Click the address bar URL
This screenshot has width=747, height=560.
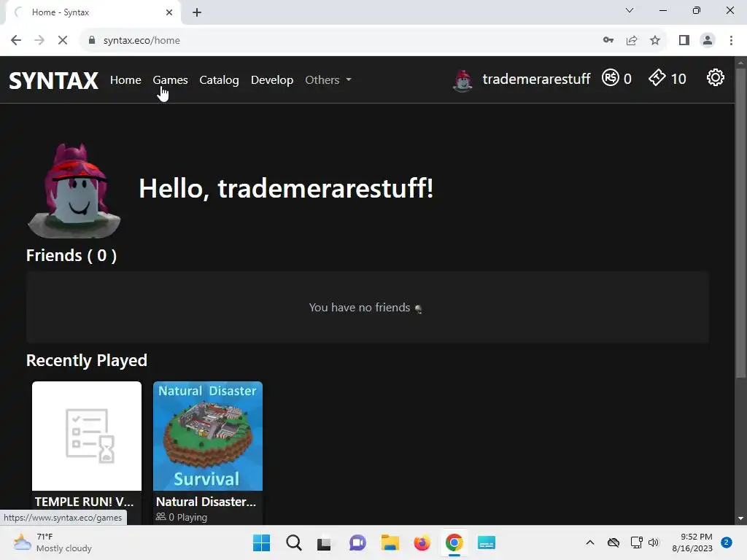(142, 41)
